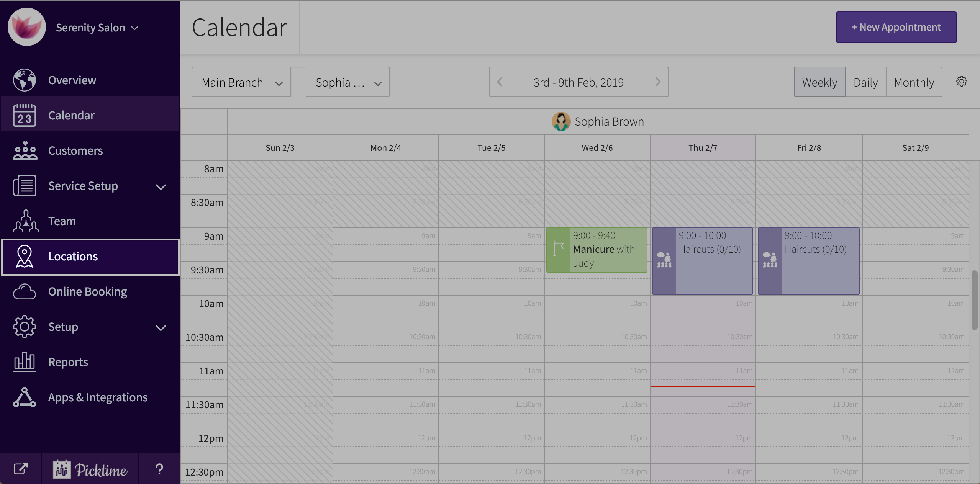Go to next week using right arrow
The width and height of the screenshot is (980, 484).
tap(657, 82)
